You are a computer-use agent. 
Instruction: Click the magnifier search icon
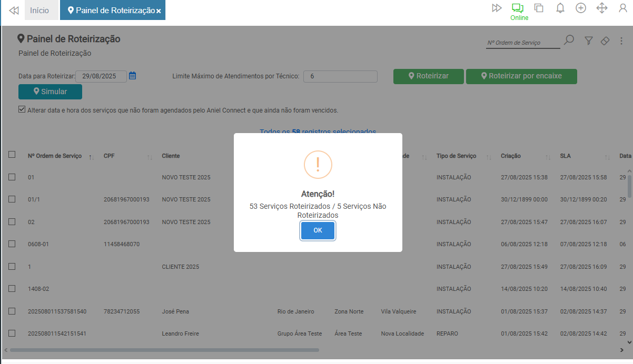[x=569, y=41]
